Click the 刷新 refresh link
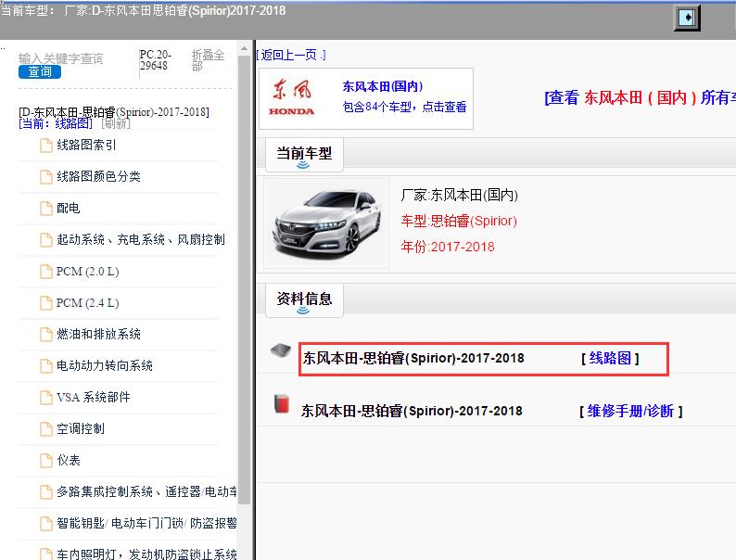Image resolution: width=736 pixels, height=560 pixels. tap(116, 123)
